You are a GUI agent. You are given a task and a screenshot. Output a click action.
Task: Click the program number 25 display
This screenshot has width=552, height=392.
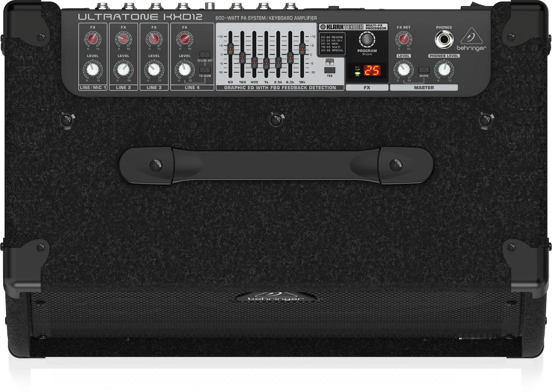[x=372, y=70]
